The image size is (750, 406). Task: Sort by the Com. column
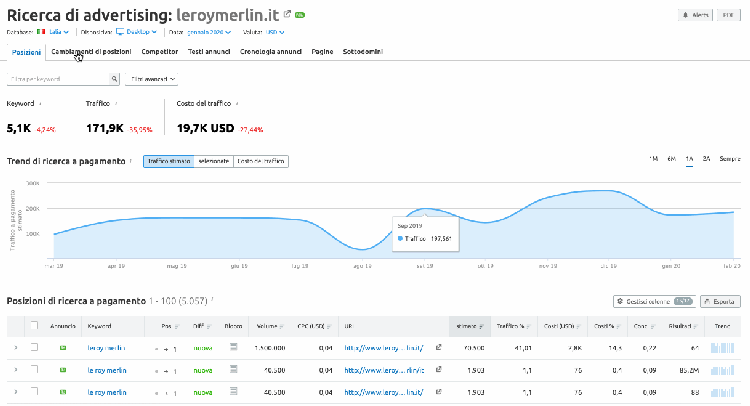click(643, 326)
